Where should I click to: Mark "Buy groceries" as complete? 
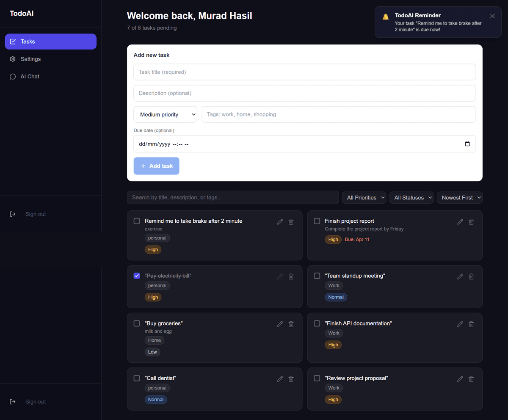(137, 323)
